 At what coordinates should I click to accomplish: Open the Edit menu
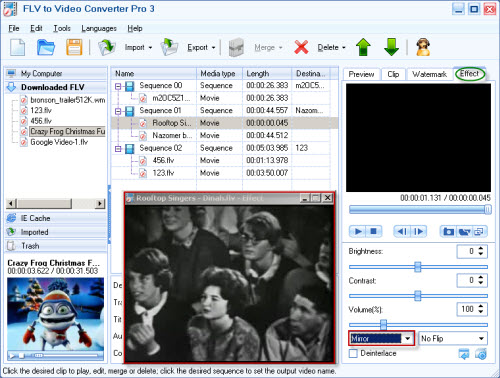point(36,28)
